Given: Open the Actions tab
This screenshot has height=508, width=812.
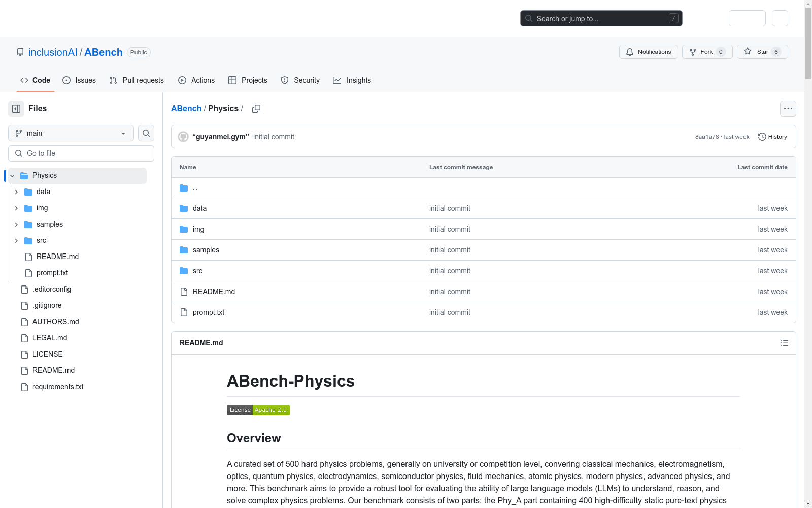Looking at the screenshot, I should [196, 80].
